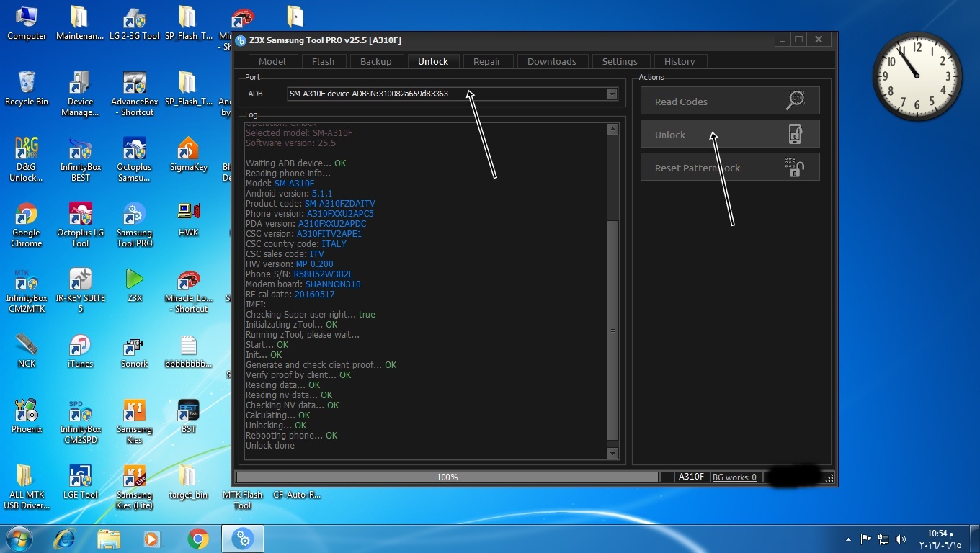Click the BG works: 0 link
This screenshot has height=553, width=980.
pos(735,477)
